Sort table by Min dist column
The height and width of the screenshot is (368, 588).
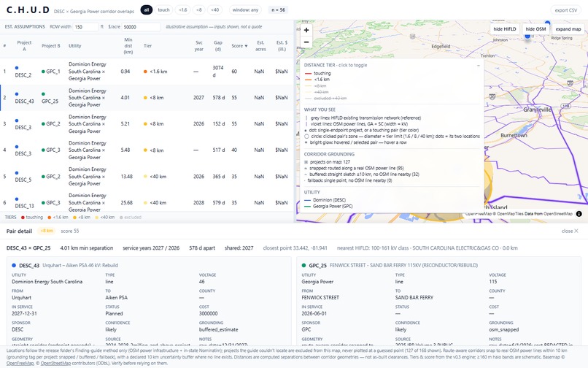click(128, 46)
